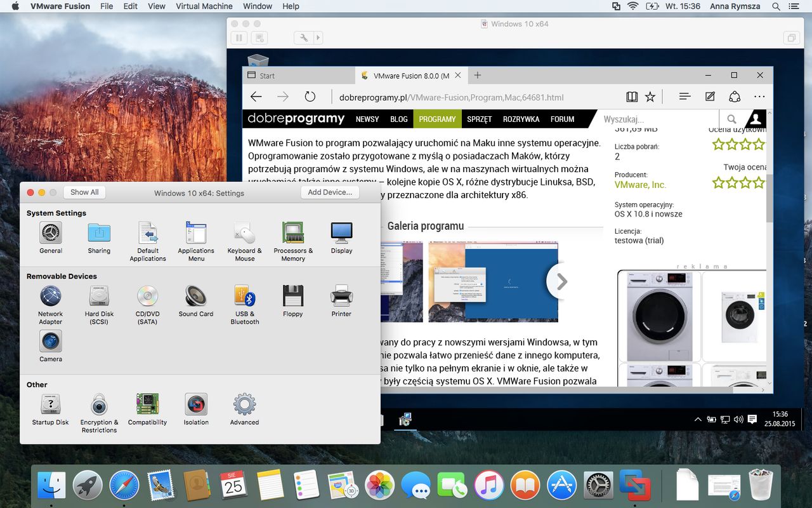812x508 pixels.
Task: Open Windows Action Center icon
Action: [x=752, y=420]
